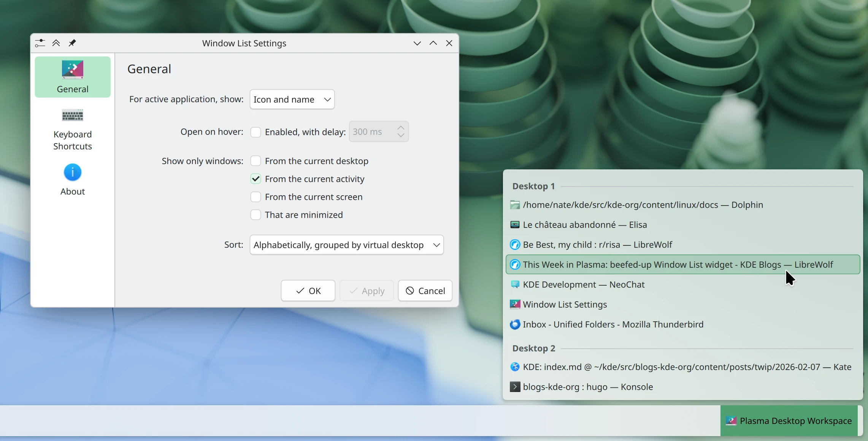Uncheck 'From the current activity'

click(x=255, y=179)
